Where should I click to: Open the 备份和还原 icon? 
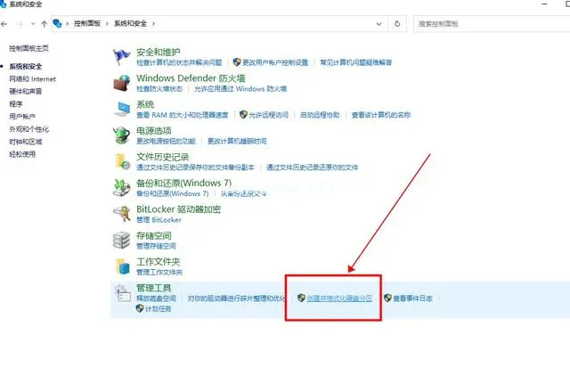point(122,187)
